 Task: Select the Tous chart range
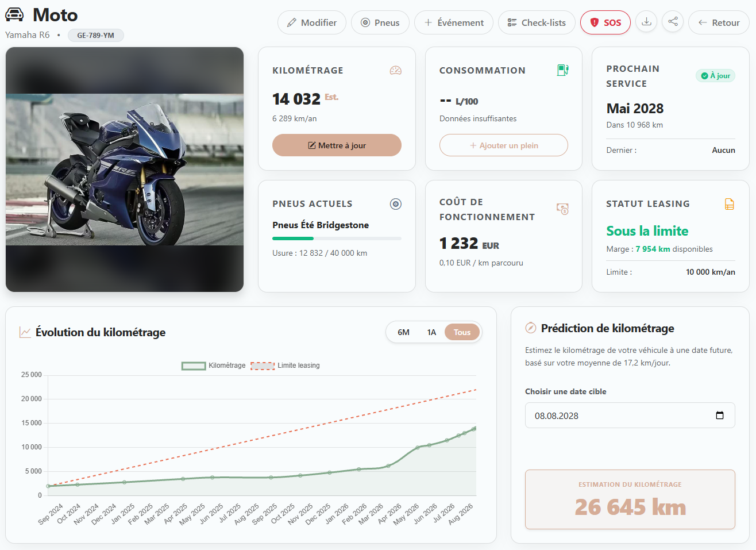(x=462, y=332)
